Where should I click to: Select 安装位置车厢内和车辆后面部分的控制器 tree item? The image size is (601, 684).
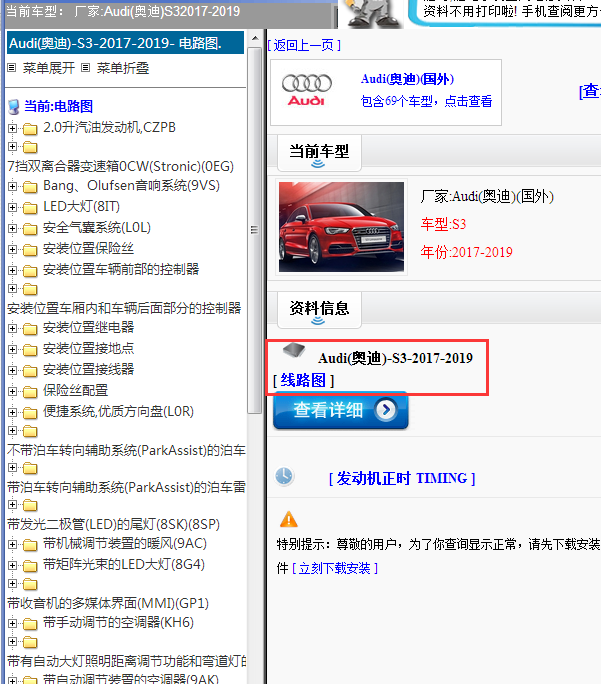pos(124,308)
